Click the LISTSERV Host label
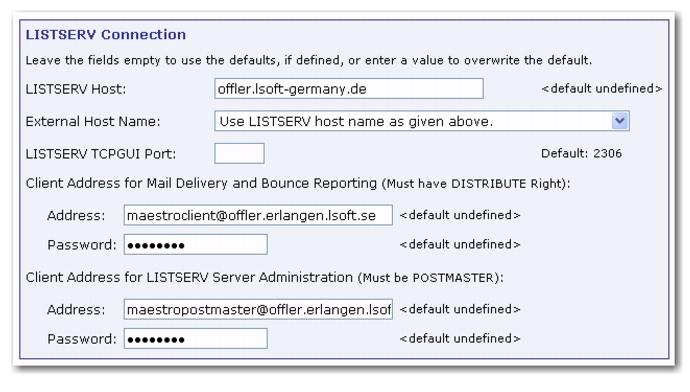The image size is (690, 392). (x=76, y=89)
